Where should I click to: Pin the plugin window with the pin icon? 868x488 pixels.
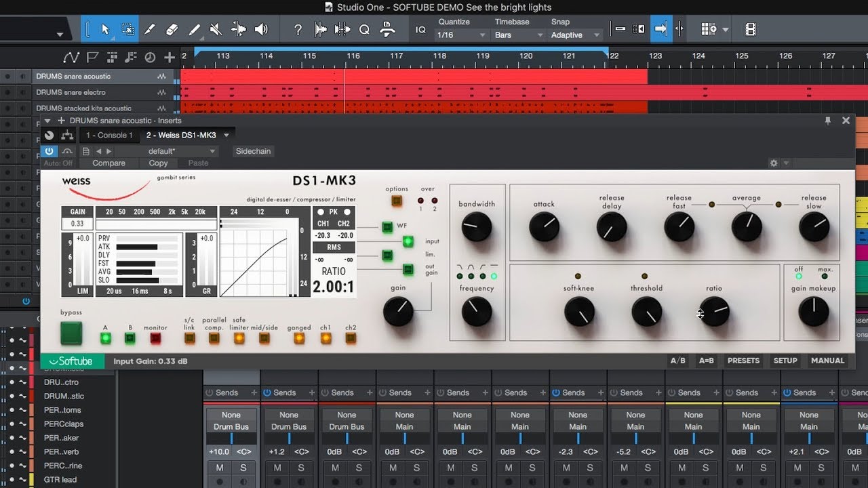pos(828,120)
